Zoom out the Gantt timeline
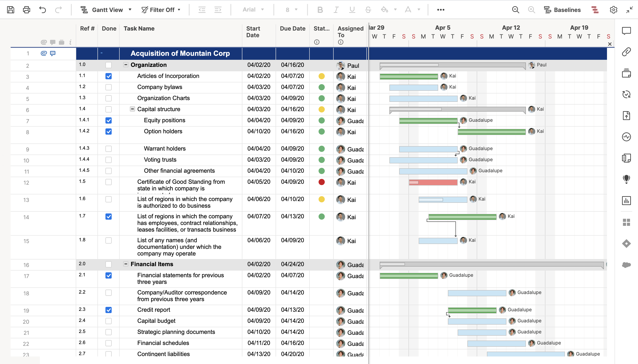Viewport: 638px width, 364px height. [515, 10]
